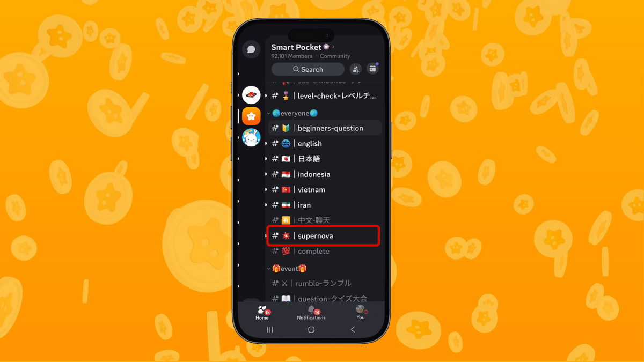Open Android recent apps button
The height and width of the screenshot is (362, 644).
(x=270, y=329)
